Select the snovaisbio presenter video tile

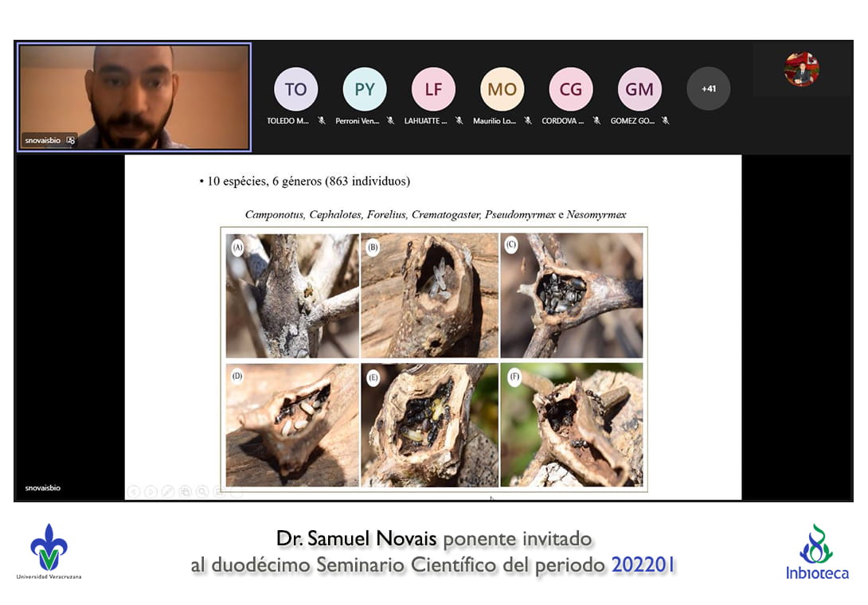coord(135,97)
